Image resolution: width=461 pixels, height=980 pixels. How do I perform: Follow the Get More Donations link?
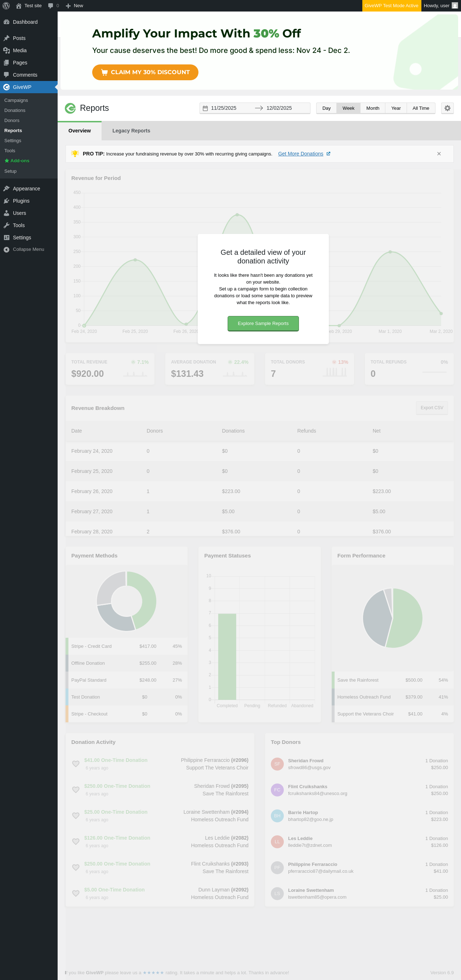click(x=300, y=154)
